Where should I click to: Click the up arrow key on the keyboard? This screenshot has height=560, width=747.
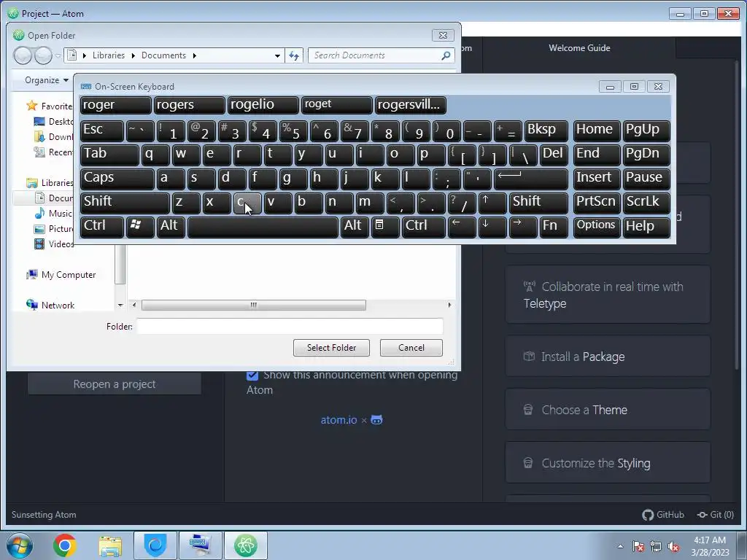point(492,203)
